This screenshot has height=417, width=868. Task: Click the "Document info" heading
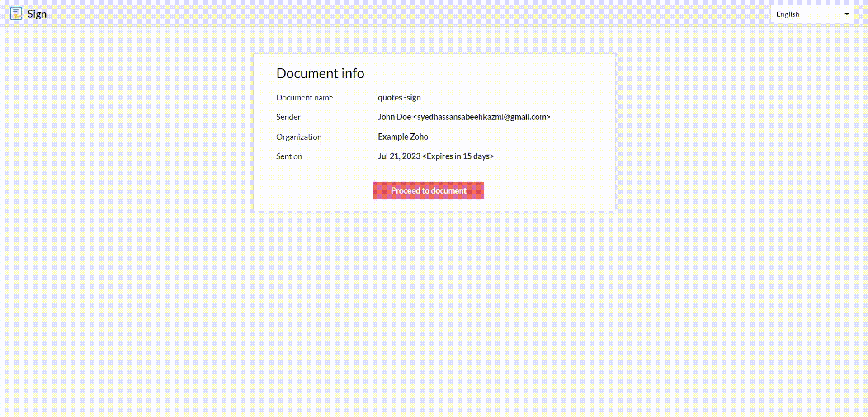pos(320,73)
